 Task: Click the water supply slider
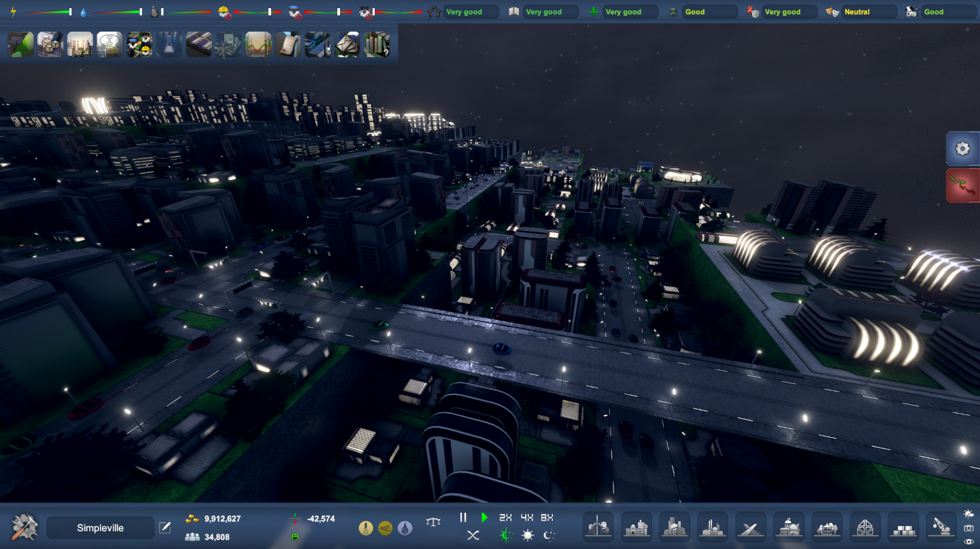[117, 12]
